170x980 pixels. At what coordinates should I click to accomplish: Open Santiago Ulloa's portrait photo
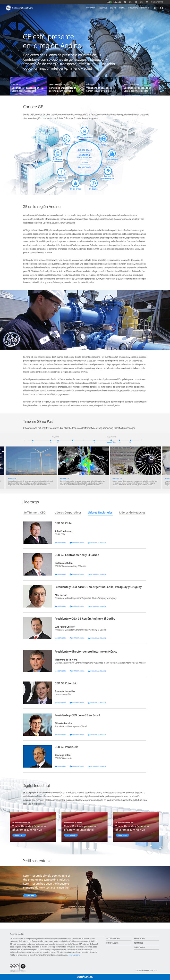37,756
